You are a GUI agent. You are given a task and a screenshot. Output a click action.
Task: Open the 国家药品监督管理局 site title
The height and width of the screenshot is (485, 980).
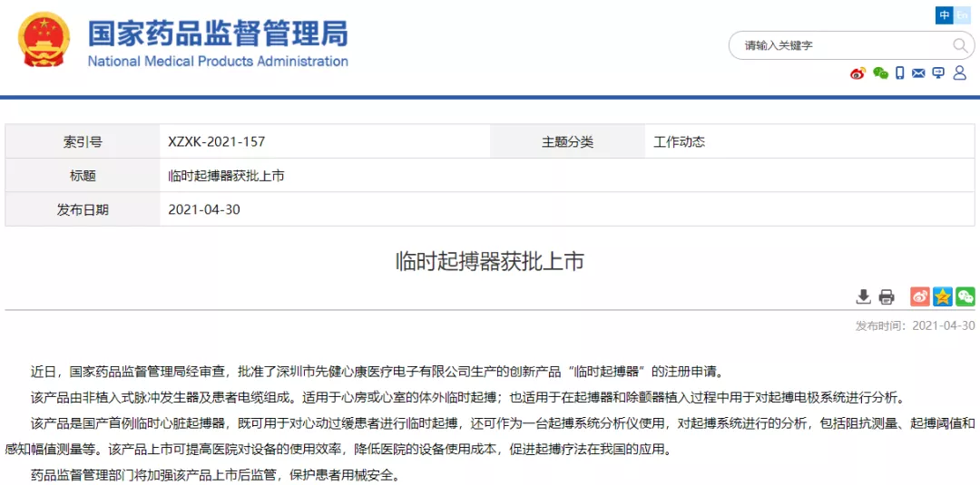point(218,33)
